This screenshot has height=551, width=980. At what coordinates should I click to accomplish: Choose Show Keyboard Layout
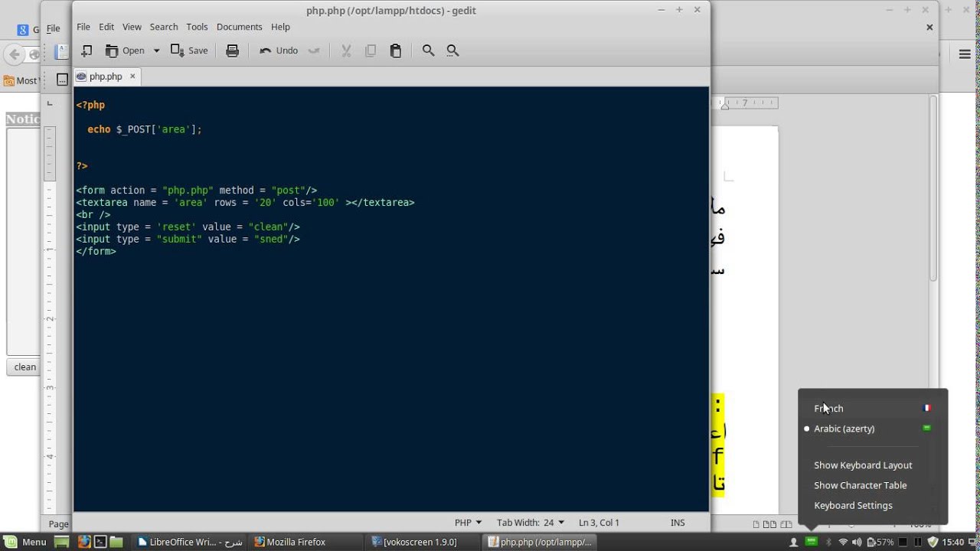872,465
